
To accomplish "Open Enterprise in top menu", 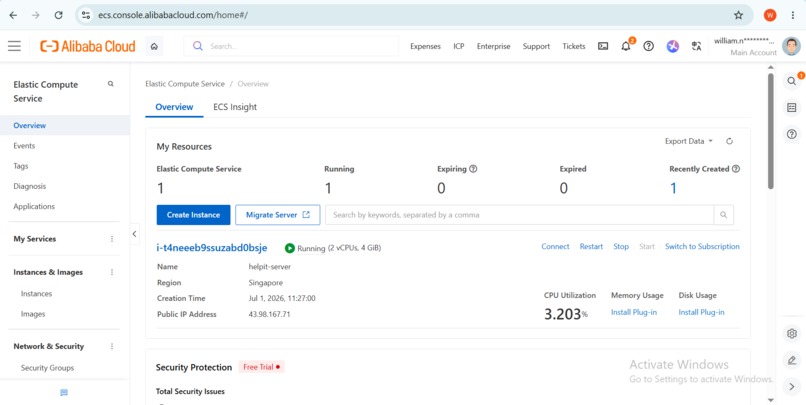I will click(x=493, y=46).
